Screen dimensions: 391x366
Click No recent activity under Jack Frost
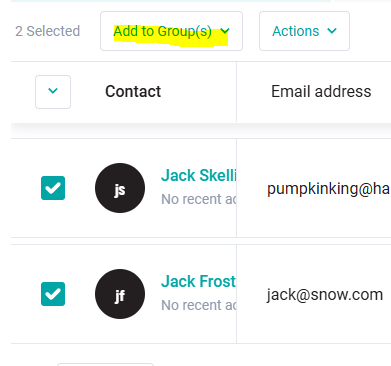(x=199, y=305)
